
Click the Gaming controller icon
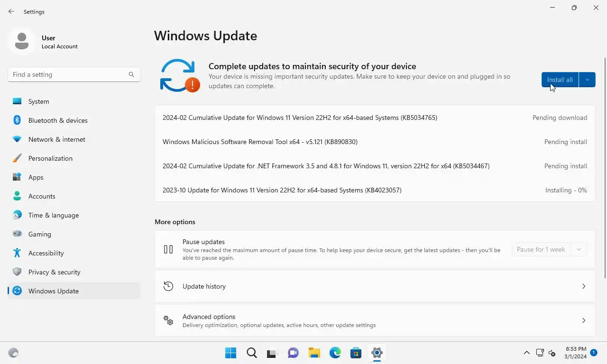[x=17, y=234]
